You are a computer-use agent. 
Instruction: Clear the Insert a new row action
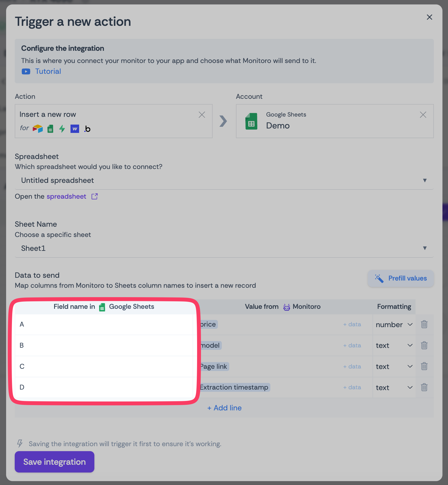click(202, 115)
